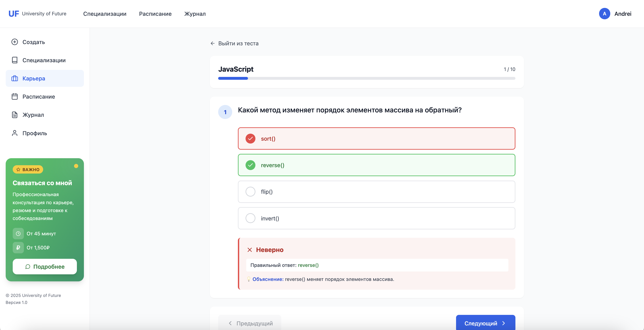This screenshot has height=330, width=644.
Task: Go to Карьера in the sidebar
Action: [x=45, y=78]
